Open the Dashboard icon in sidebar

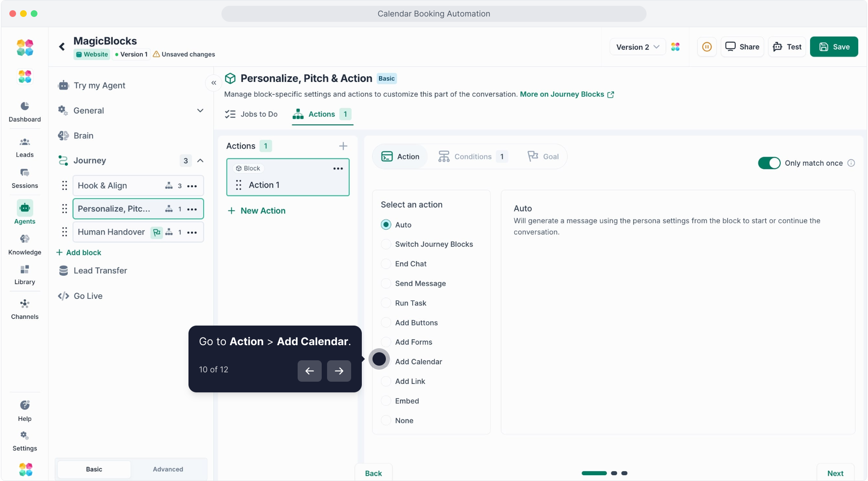tap(25, 106)
